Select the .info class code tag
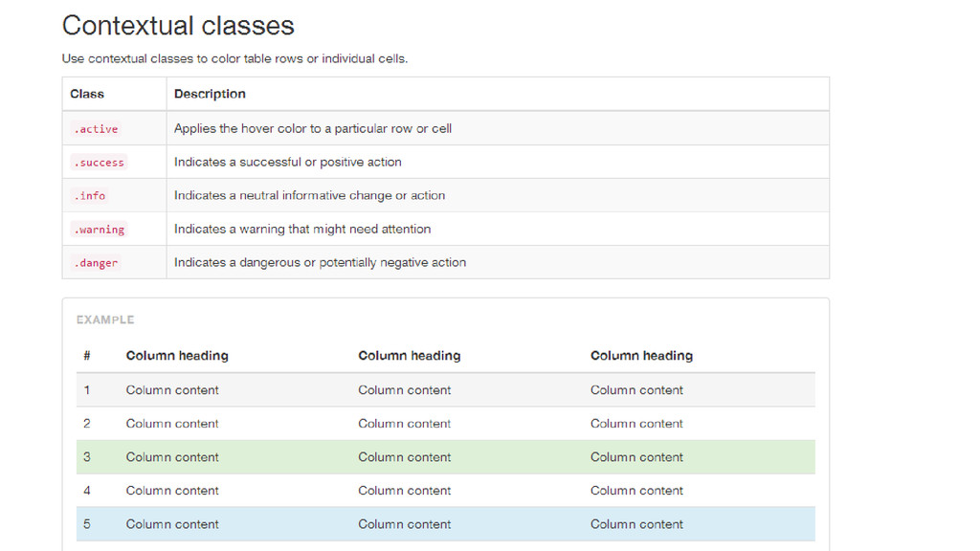The width and height of the screenshot is (980, 551). coord(89,195)
